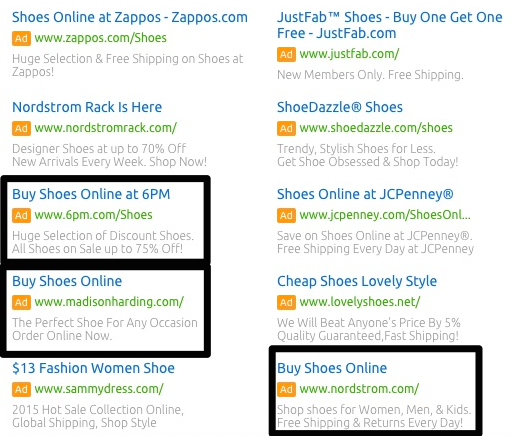Click '2015 Hot Sale Collection Online,' text
The width and height of the screenshot is (513, 436).
(98, 410)
